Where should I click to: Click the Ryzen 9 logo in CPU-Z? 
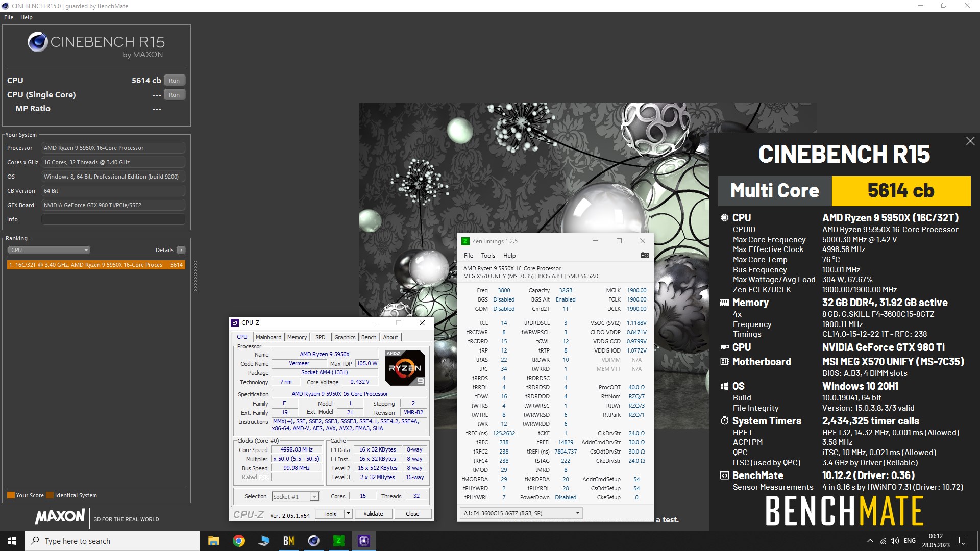(405, 368)
